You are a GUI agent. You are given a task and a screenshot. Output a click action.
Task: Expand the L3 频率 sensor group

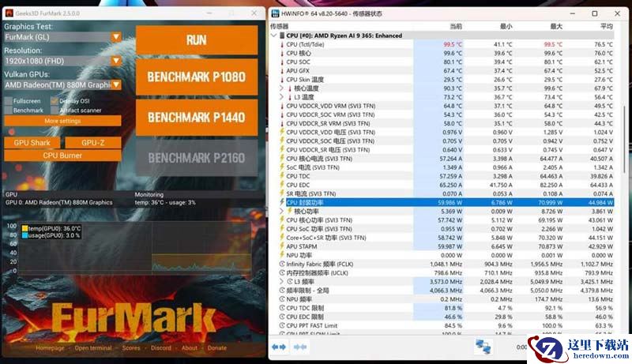pos(282,281)
